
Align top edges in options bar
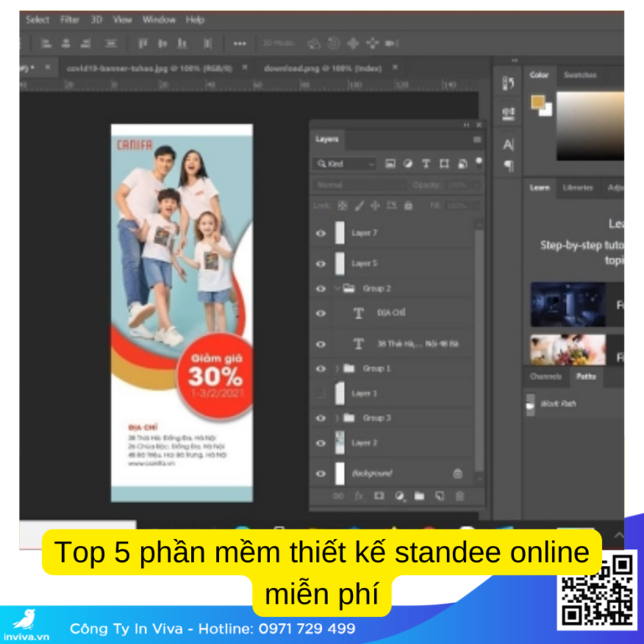point(143,43)
